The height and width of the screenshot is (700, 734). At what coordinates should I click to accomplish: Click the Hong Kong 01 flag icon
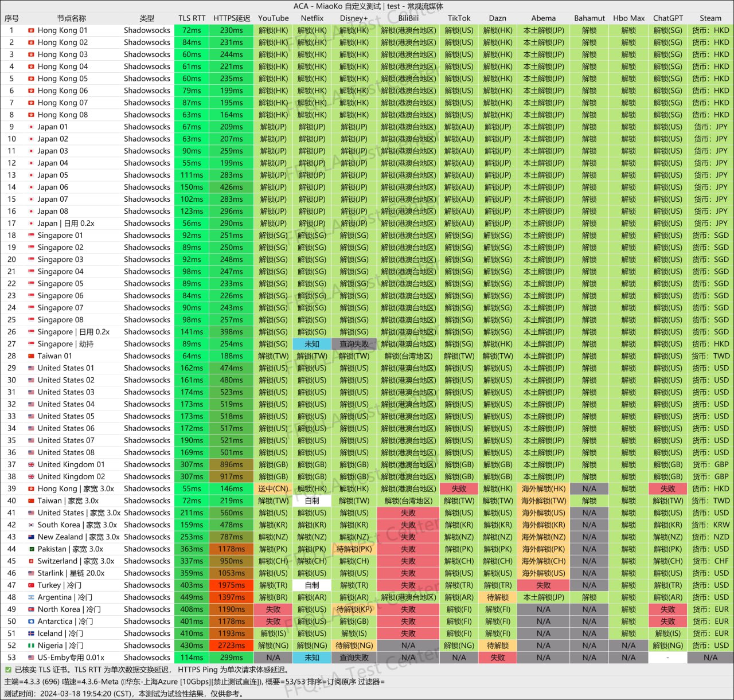31,30
